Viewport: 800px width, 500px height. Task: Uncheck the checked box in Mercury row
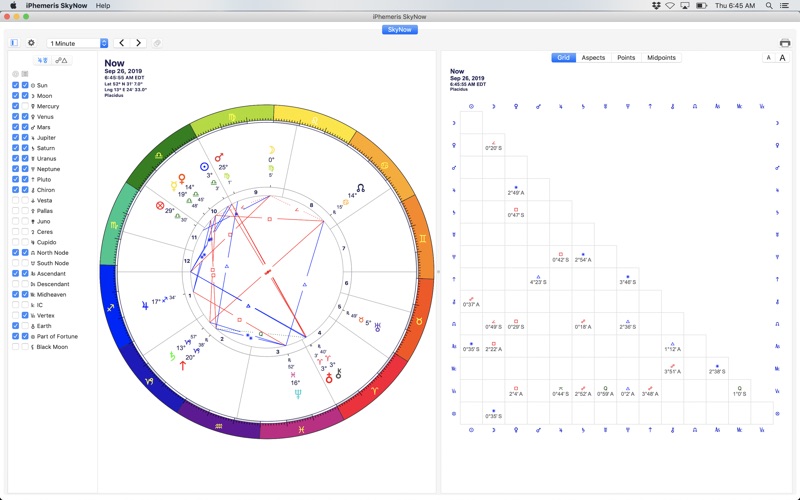(15, 106)
